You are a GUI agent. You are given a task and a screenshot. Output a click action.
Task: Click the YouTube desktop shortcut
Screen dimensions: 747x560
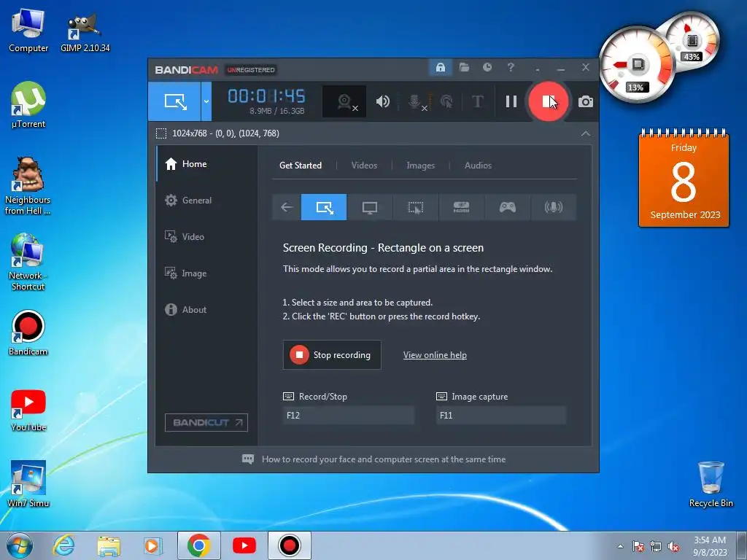[28, 411]
